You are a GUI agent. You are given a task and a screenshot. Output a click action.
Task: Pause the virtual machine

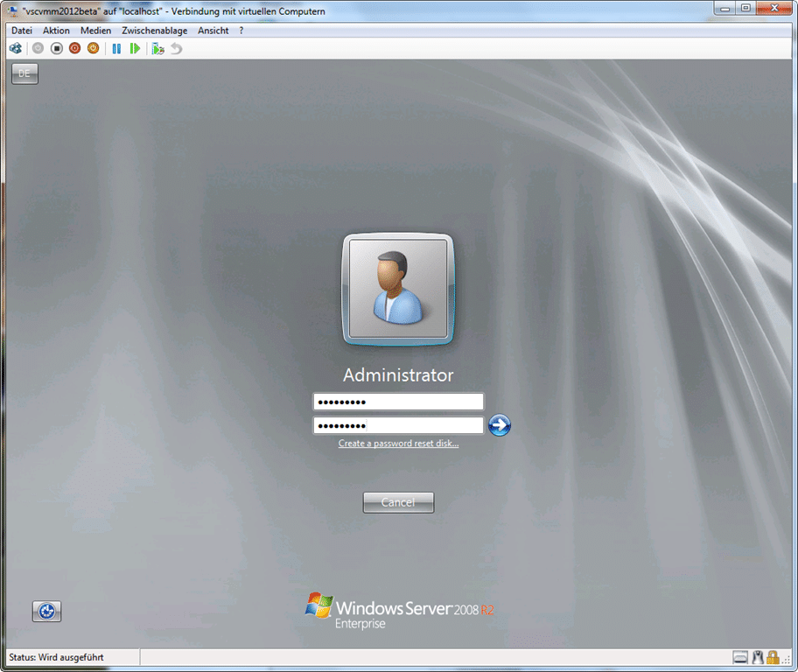point(116,48)
